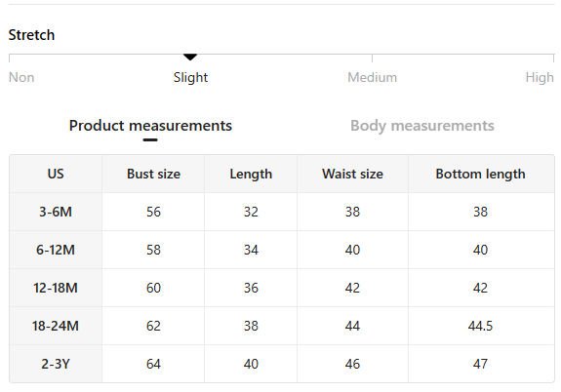561x392 pixels.
Task: Click the Slight stretch label
Action: click(x=190, y=77)
